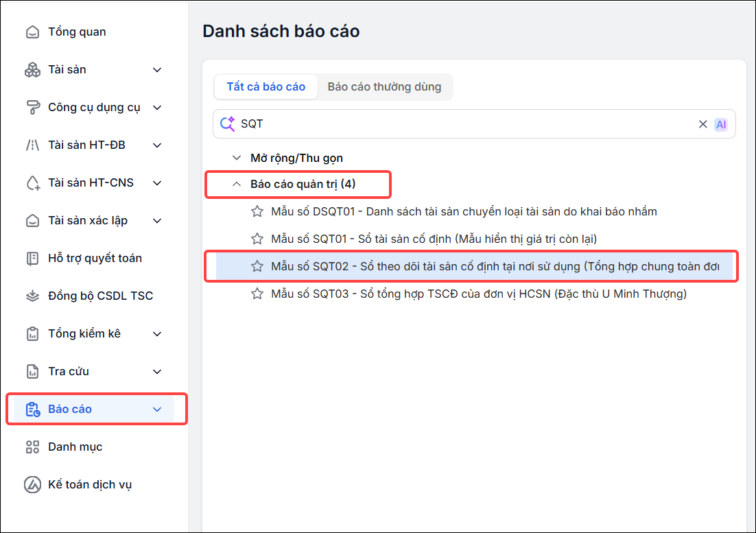Expand the Báo cáo menu chevron
Image resolution: width=756 pixels, height=533 pixels.
click(156, 409)
